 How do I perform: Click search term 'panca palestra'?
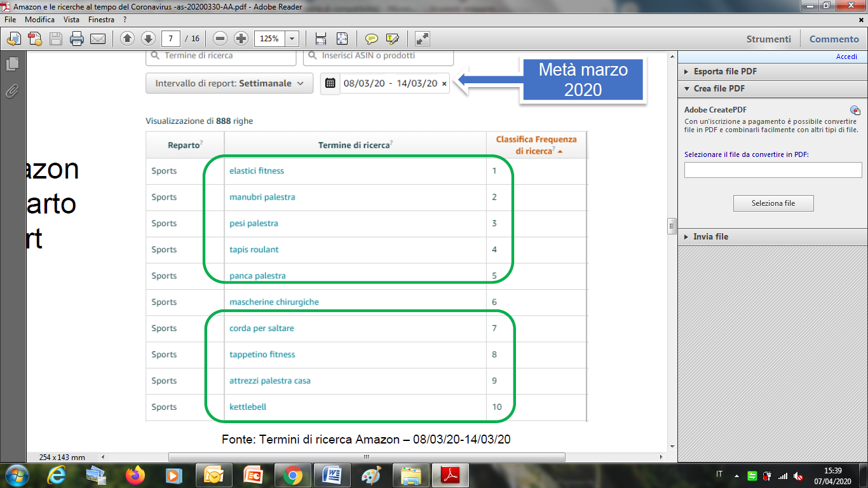pos(257,276)
